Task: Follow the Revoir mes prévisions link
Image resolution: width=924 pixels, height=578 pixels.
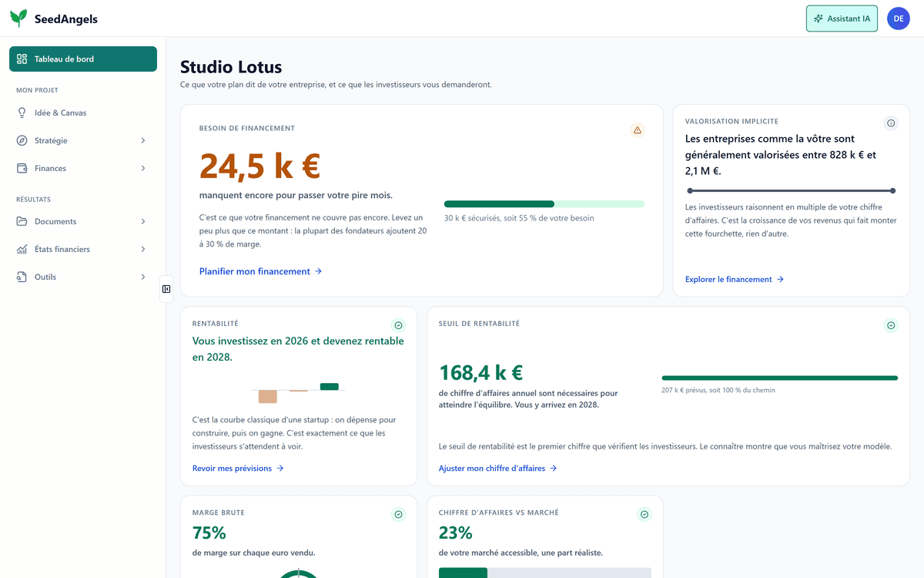Action: point(238,468)
